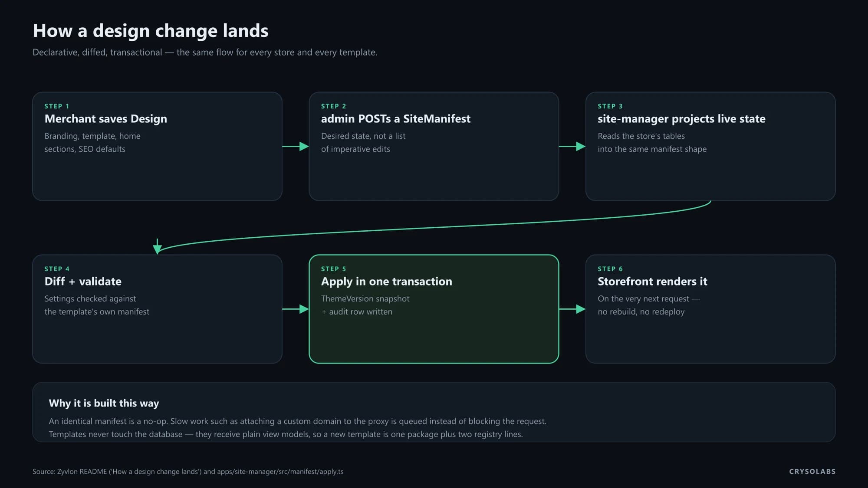The height and width of the screenshot is (488, 868).
Task: Click the subtitle starting 'Declarative, diffed, transactional'
Action: (x=205, y=52)
